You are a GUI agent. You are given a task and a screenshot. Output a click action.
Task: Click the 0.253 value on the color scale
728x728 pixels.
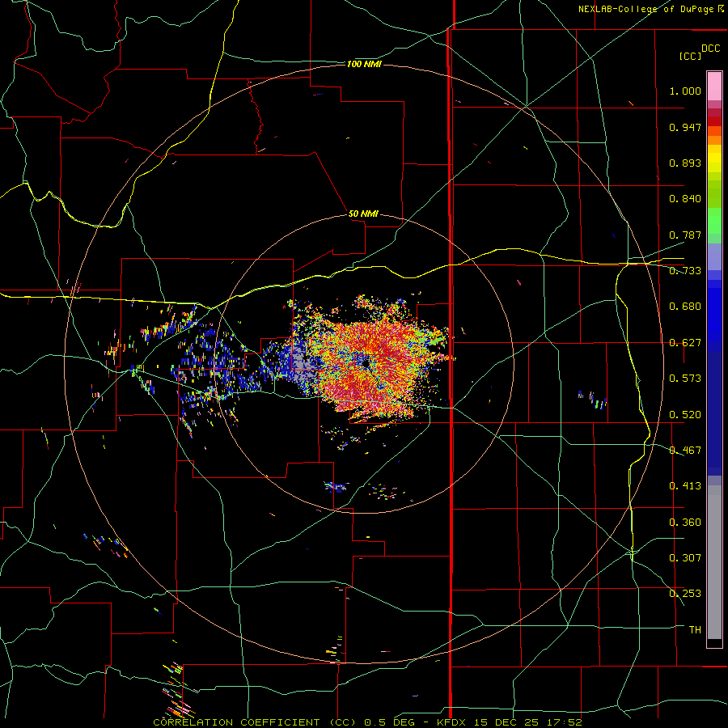[685, 594]
